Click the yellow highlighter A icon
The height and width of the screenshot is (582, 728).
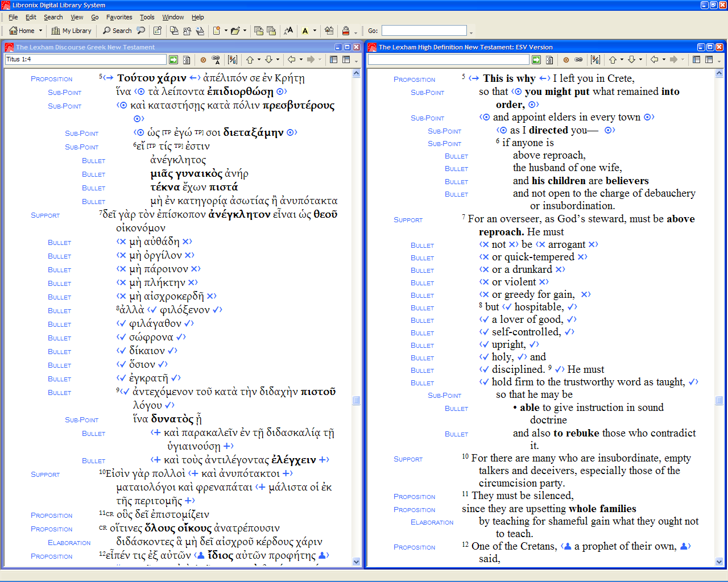[x=305, y=31]
